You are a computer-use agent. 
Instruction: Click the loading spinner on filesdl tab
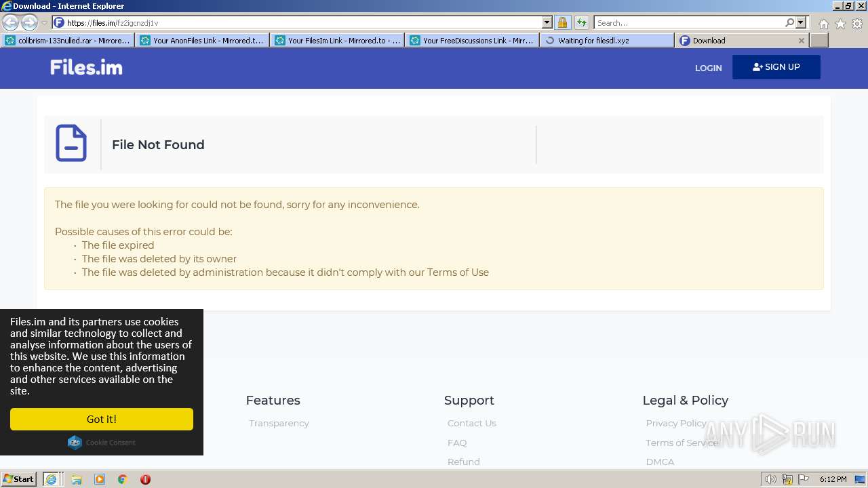point(550,41)
